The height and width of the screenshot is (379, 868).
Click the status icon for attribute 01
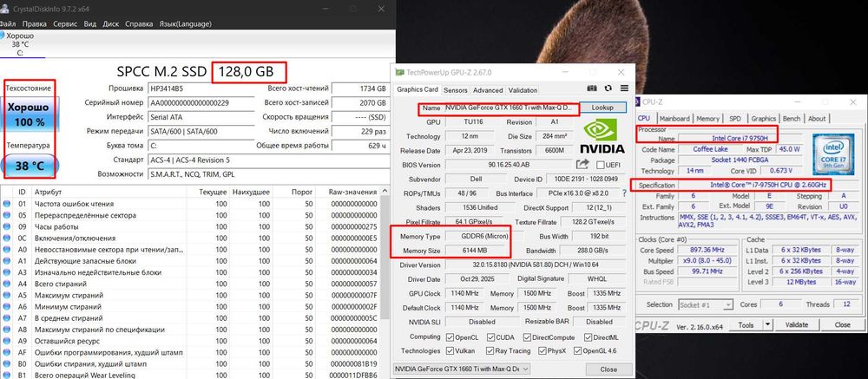coord(7,204)
